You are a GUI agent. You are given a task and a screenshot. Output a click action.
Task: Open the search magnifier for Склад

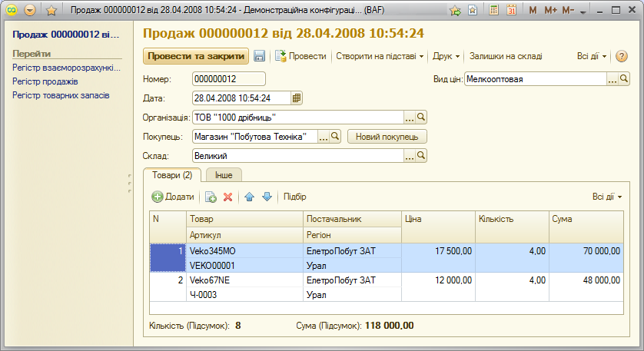[421, 156]
